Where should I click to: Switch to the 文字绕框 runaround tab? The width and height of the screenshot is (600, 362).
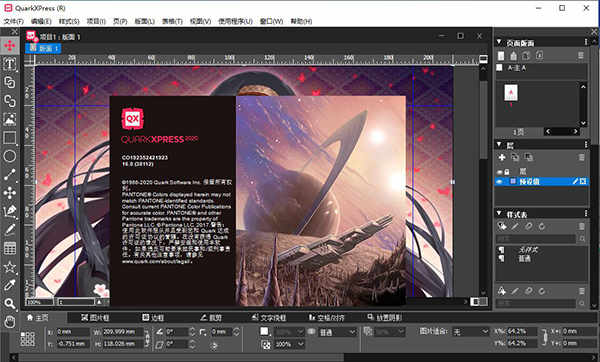pyautogui.click(x=269, y=318)
